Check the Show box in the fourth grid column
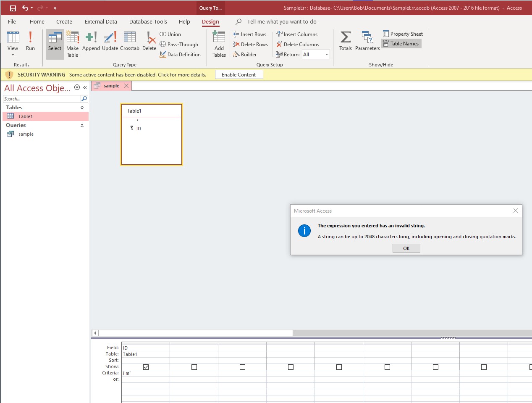Viewport: 532px width, 403px height. pyautogui.click(x=291, y=367)
